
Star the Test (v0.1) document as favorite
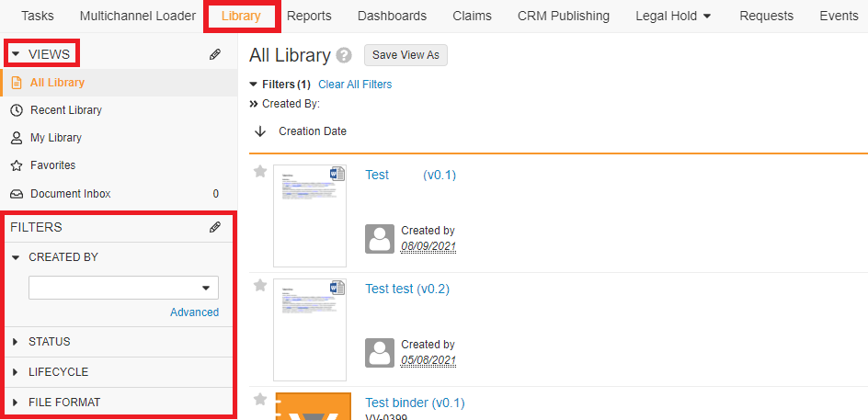[x=260, y=172]
